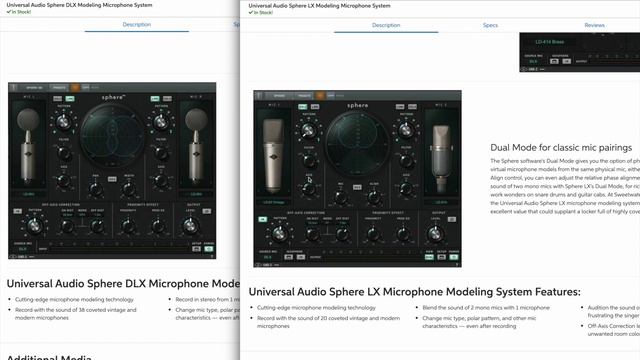Click Output Level knob in DLX plugin
The width and height of the screenshot is (640, 360).
click(190, 225)
